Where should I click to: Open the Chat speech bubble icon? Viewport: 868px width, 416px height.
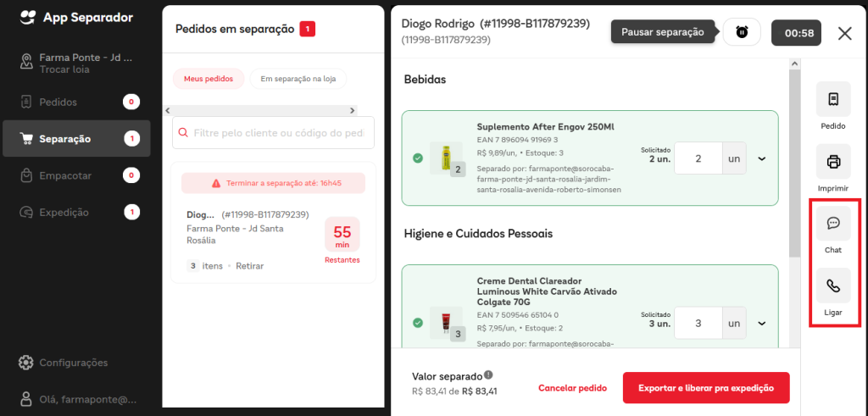(833, 223)
